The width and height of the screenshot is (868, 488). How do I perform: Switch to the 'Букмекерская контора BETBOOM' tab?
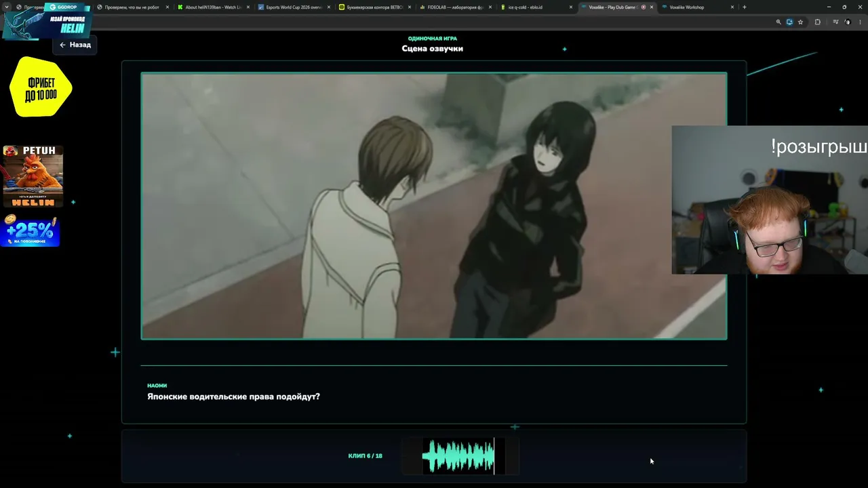tap(374, 7)
